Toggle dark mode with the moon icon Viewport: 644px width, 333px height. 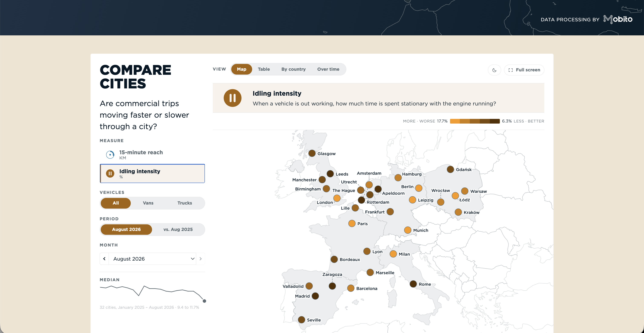tap(494, 70)
